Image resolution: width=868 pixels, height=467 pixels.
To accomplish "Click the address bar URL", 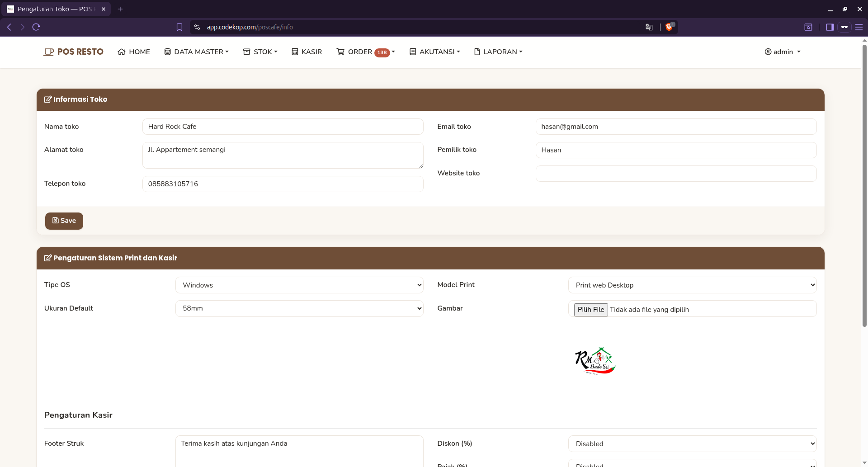I will [x=250, y=27].
